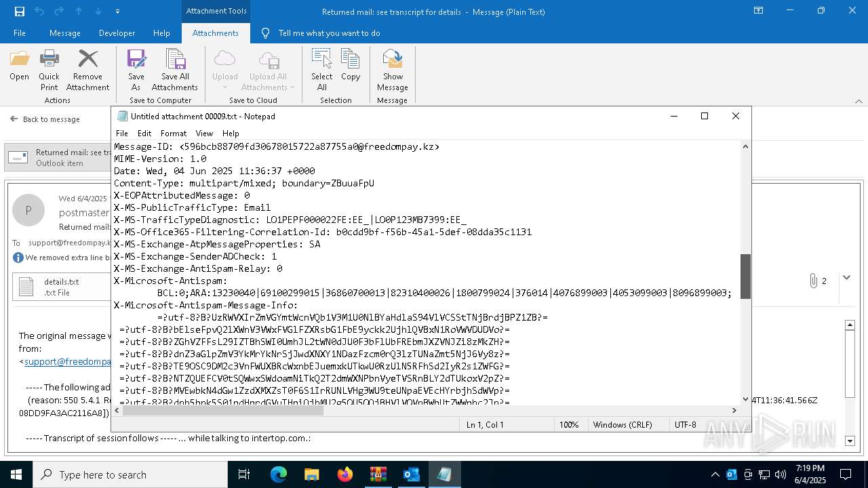Click the Save icon in Outlook title bar
868x488 pixels.
pos(19,12)
